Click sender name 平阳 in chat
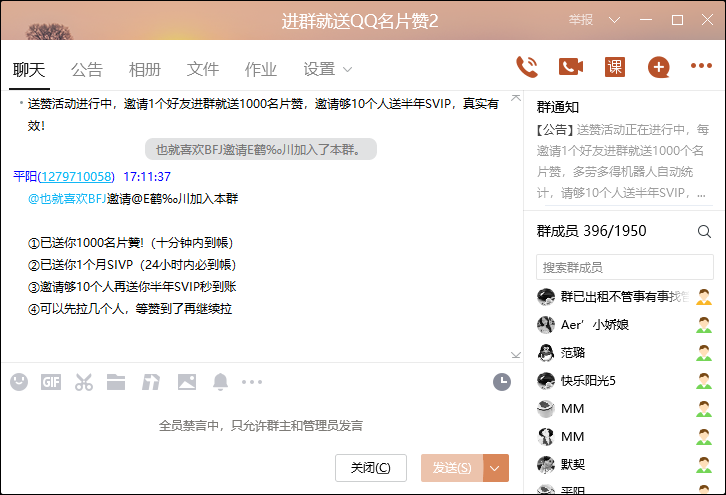This screenshot has width=726, height=495. coord(25,176)
